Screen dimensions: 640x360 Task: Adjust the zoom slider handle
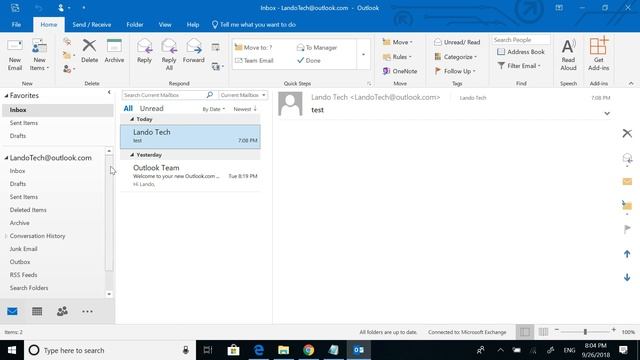coord(585,332)
